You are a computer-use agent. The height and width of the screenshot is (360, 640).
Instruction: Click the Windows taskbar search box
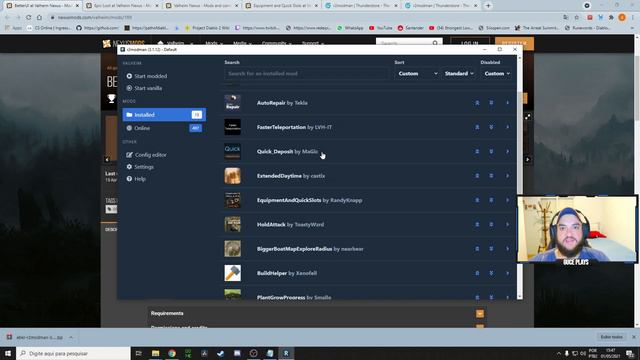[73, 353]
